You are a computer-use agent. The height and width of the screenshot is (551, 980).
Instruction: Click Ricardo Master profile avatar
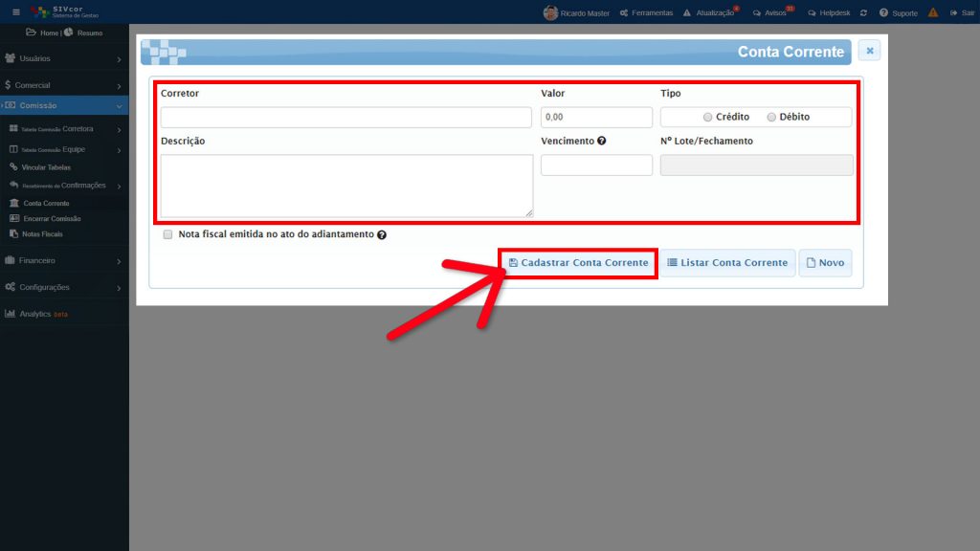(550, 12)
